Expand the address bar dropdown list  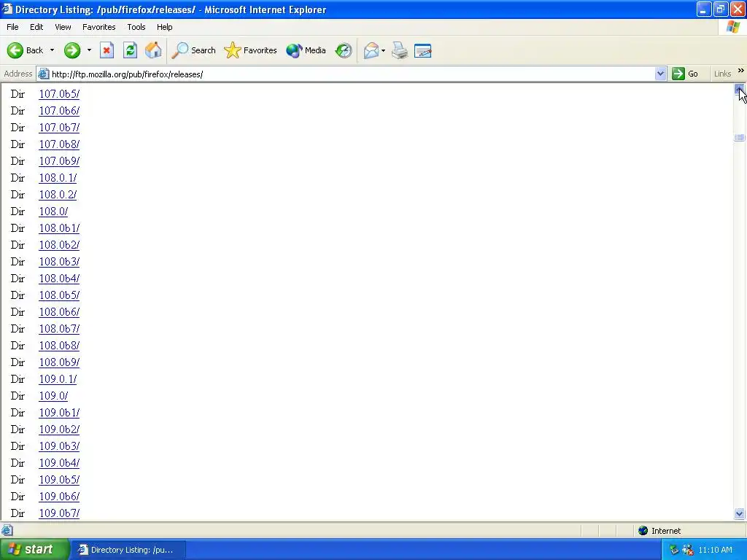[x=660, y=74]
